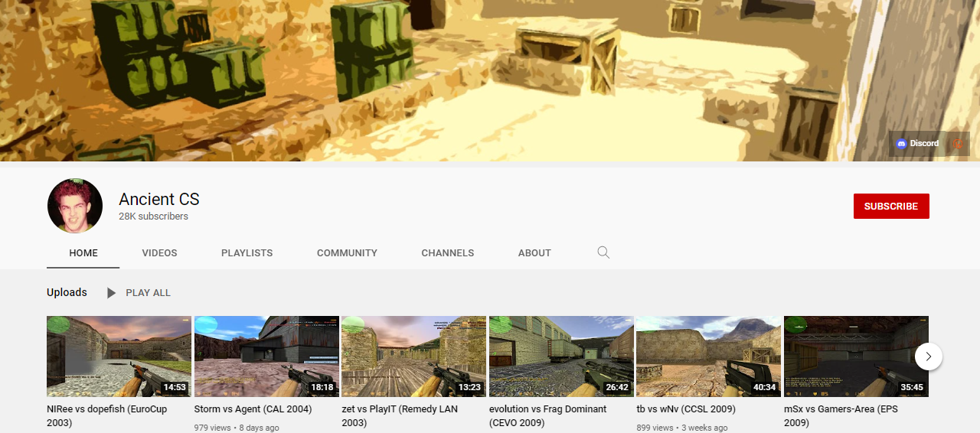Click the 18:18 duration badge
Image resolution: width=980 pixels, height=433 pixels.
(x=322, y=387)
